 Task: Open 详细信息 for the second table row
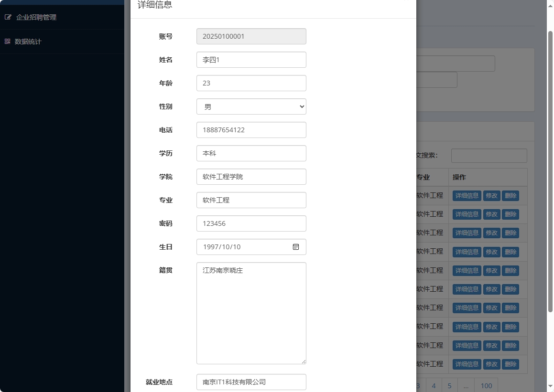467,214
